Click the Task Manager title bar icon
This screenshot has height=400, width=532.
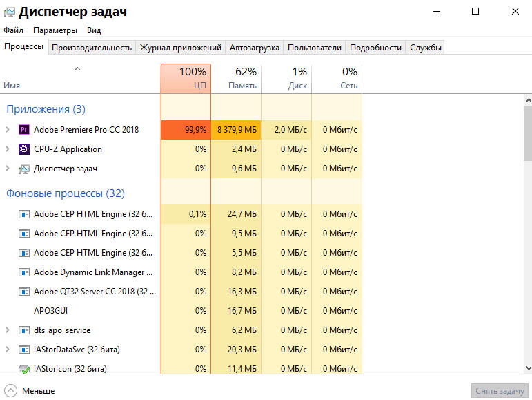tap(10, 12)
